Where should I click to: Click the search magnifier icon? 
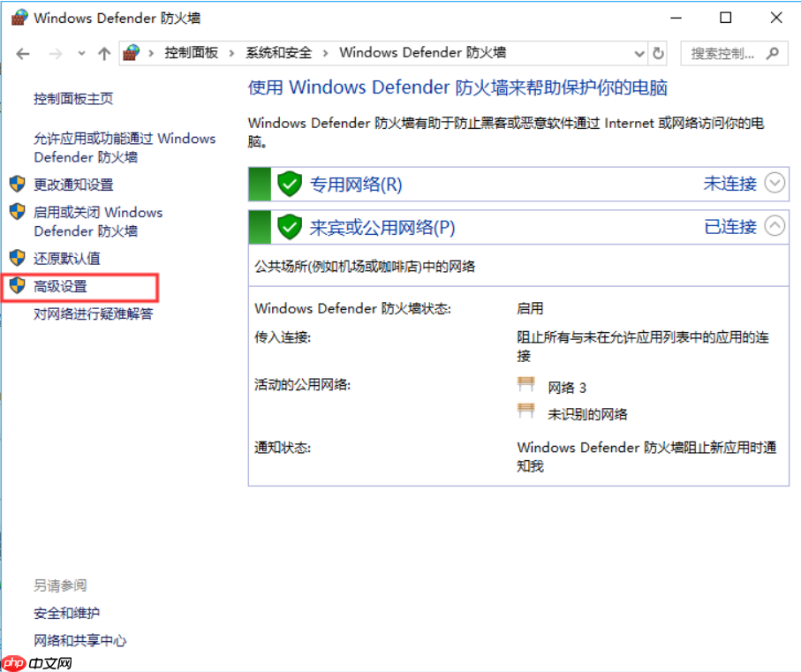[773, 53]
